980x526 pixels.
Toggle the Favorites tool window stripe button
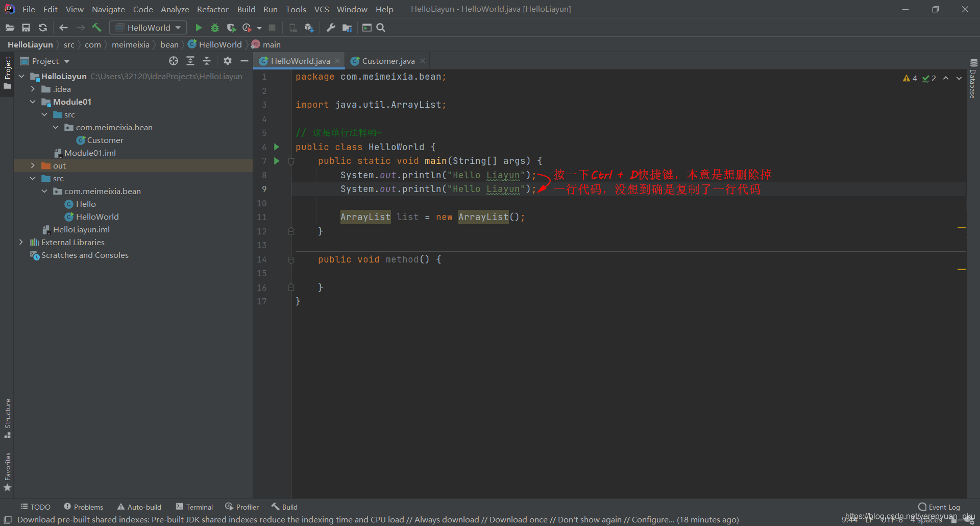point(7,472)
